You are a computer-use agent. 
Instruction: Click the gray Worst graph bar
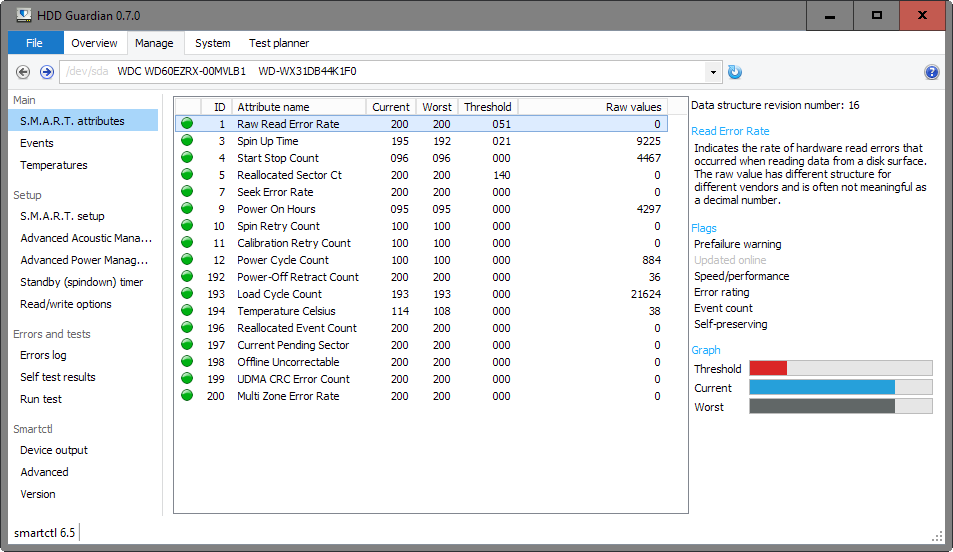click(822, 406)
